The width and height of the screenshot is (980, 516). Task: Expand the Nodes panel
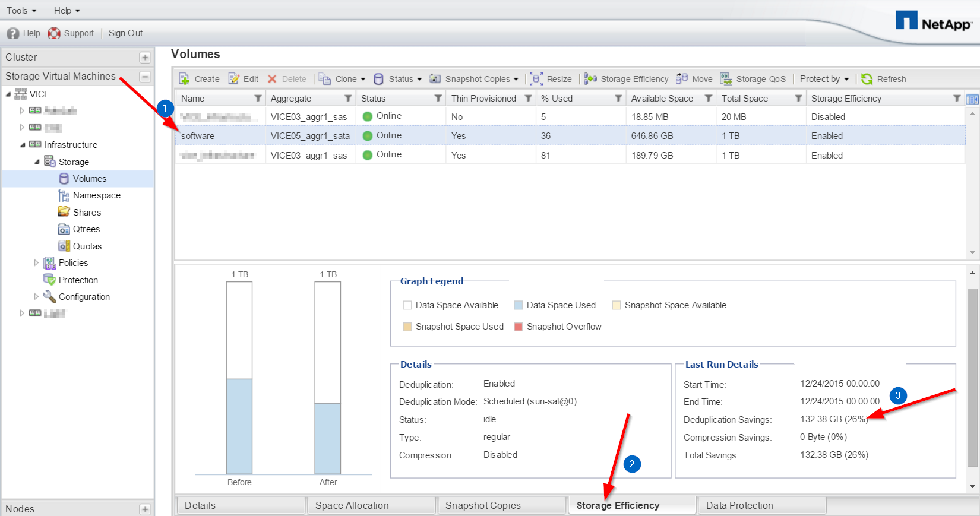point(145,509)
